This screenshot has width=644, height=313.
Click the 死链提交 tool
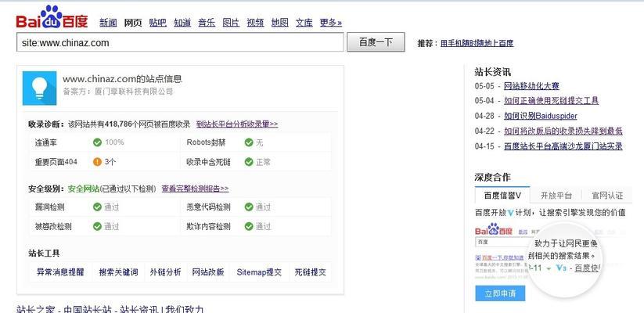(x=311, y=272)
